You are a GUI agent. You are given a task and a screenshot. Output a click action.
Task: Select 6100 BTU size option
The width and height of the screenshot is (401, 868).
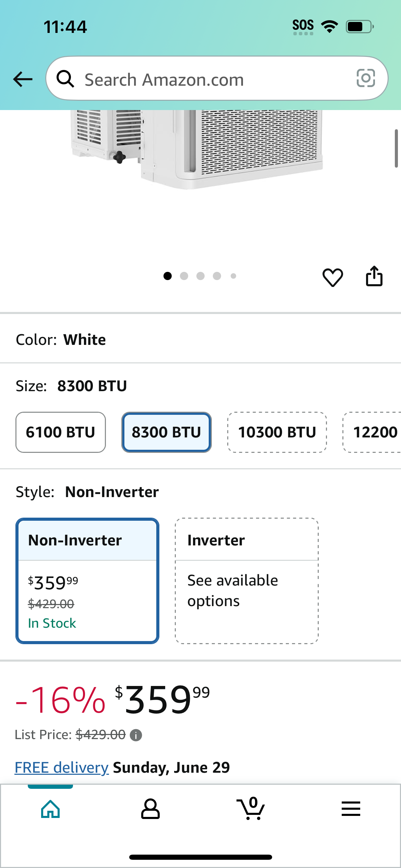[x=61, y=432]
